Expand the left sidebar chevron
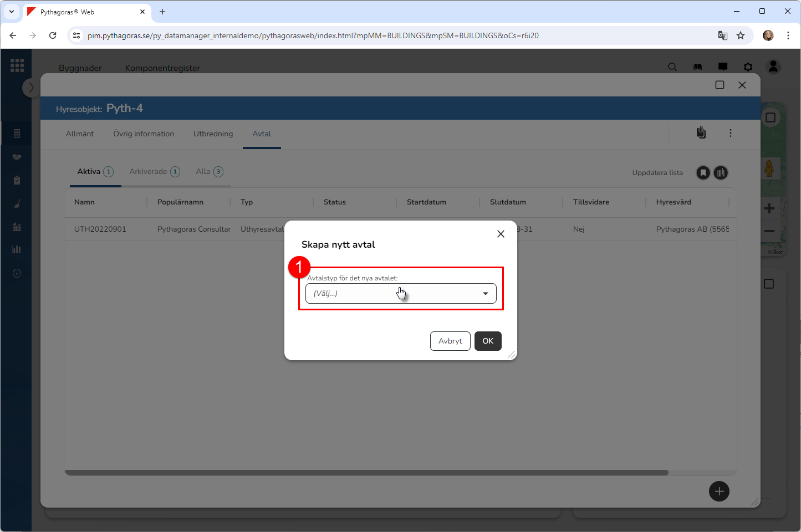Viewport: 801px width, 532px height. [31, 88]
